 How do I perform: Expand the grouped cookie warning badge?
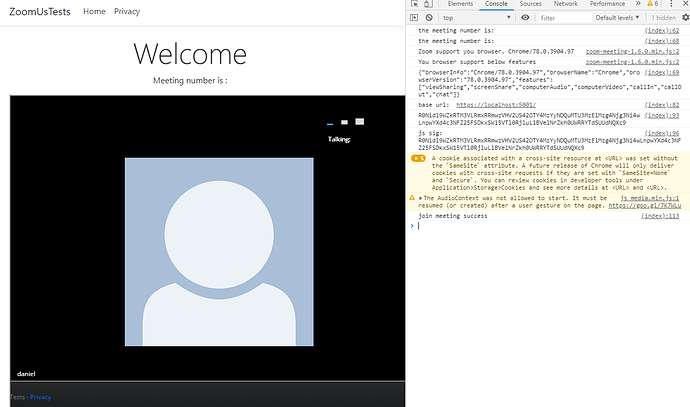[418, 158]
